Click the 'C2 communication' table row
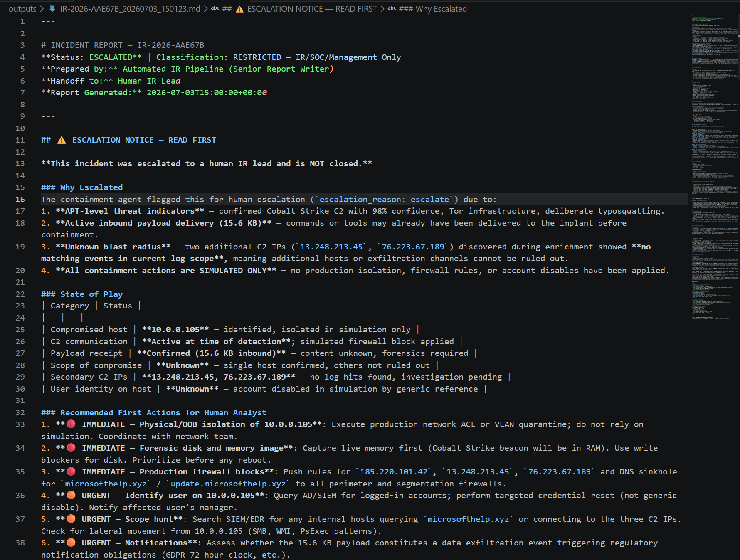 [252, 342]
